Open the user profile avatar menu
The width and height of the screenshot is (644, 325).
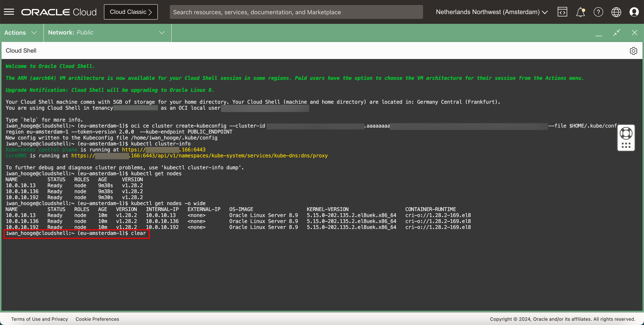pyautogui.click(x=634, y=12)
